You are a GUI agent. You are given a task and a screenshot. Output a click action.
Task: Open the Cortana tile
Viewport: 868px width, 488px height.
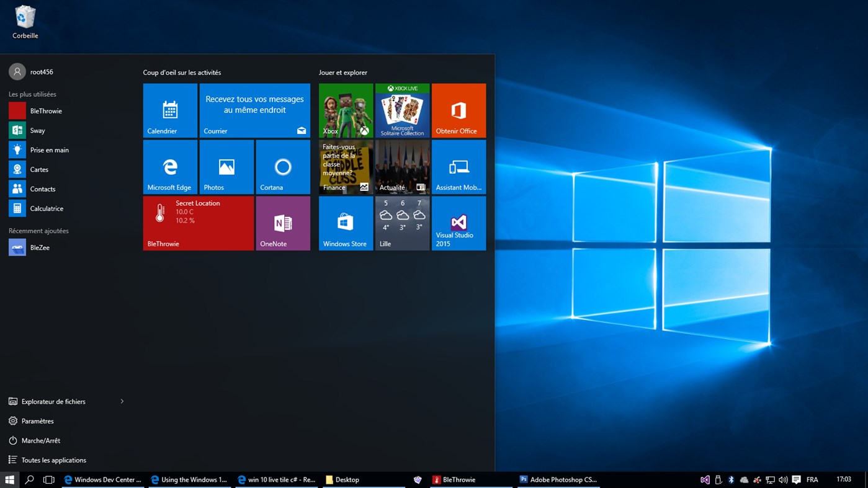coord(283,166)
